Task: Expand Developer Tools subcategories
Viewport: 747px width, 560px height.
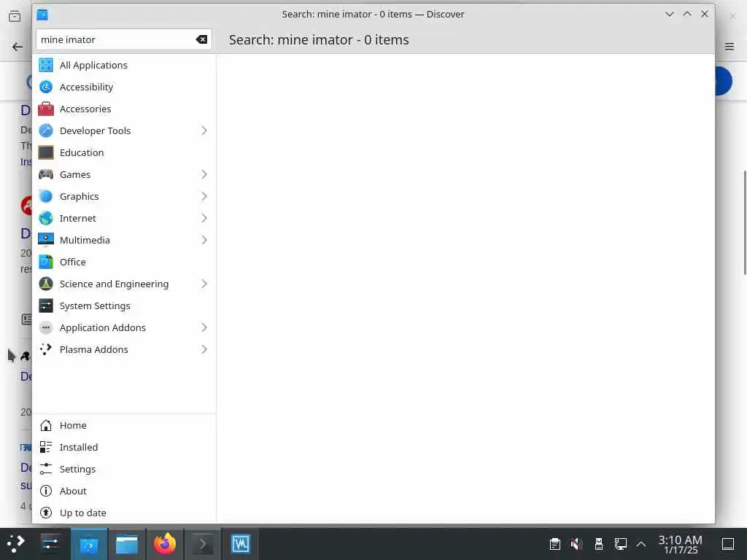Action: 204,131
